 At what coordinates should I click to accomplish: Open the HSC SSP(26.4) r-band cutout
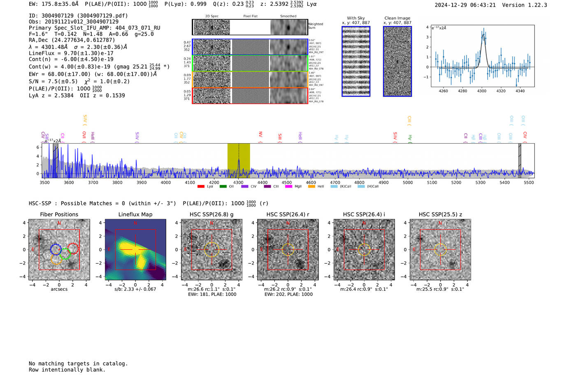[x=288, y=250]
